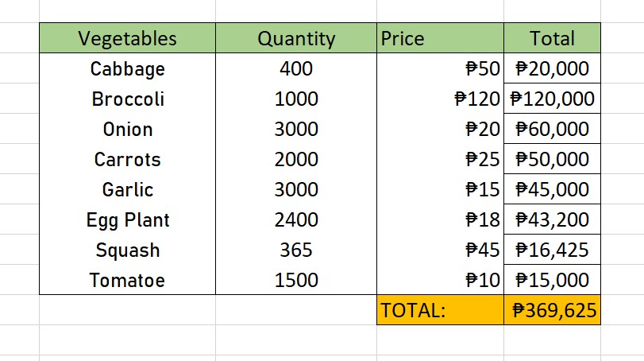Screen dimensions: 644x361
Task: Click Squash total cell ₱16,425
Action: [x=552, y=250]
